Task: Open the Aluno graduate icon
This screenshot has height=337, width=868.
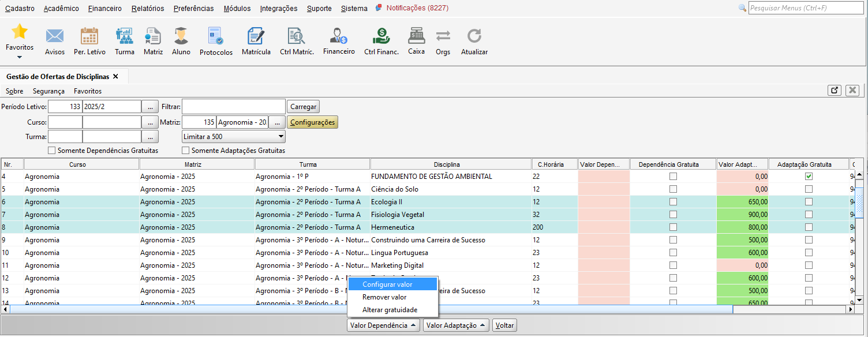Action: [181, 36]
